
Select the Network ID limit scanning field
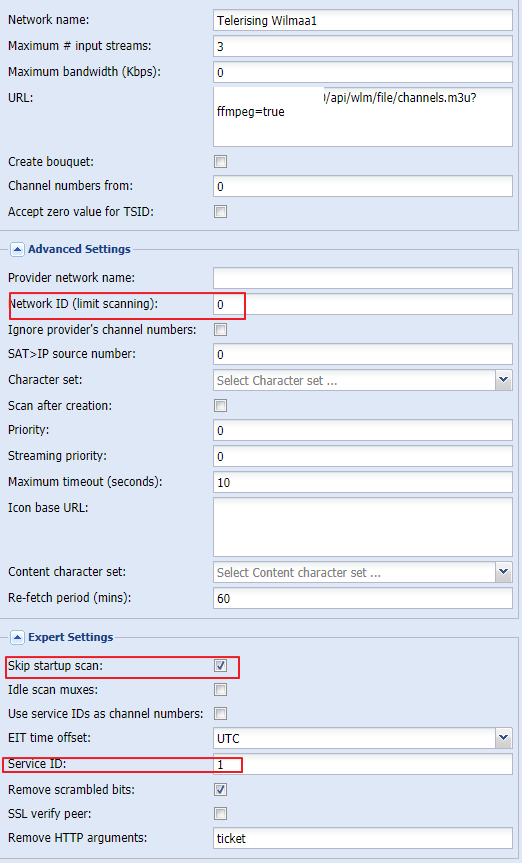(363, 304)
